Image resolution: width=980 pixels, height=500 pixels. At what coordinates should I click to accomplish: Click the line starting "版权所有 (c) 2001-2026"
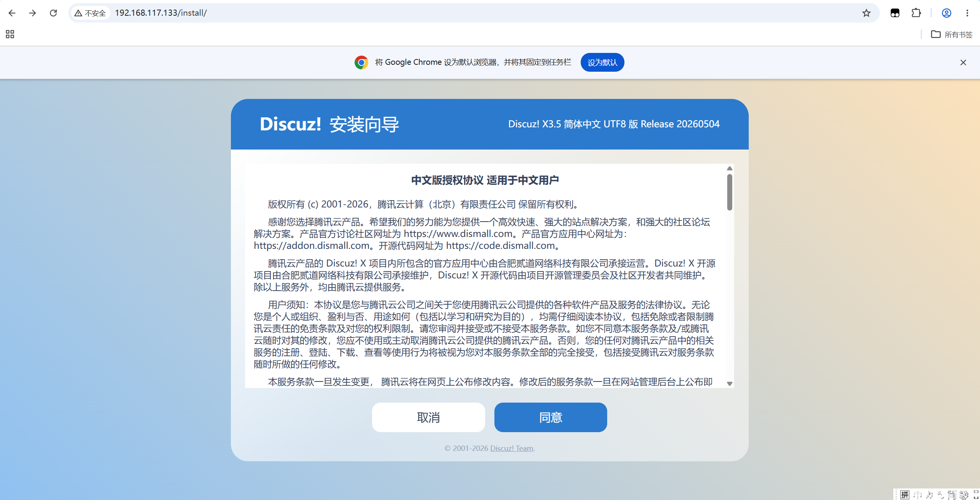[423, 204]
